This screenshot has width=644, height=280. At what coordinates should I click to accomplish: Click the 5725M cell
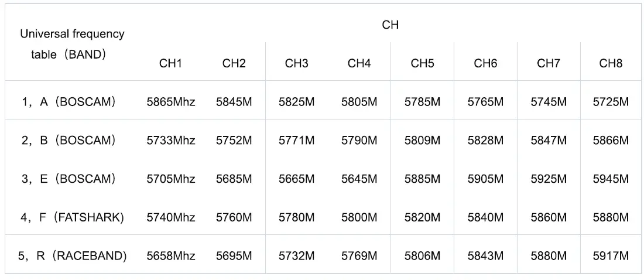click(611, 102)
